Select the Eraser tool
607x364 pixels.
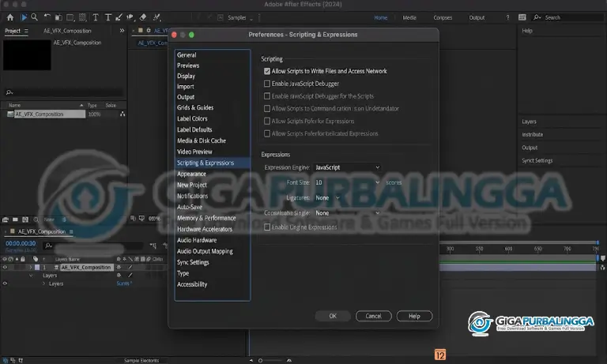point(143,17)
